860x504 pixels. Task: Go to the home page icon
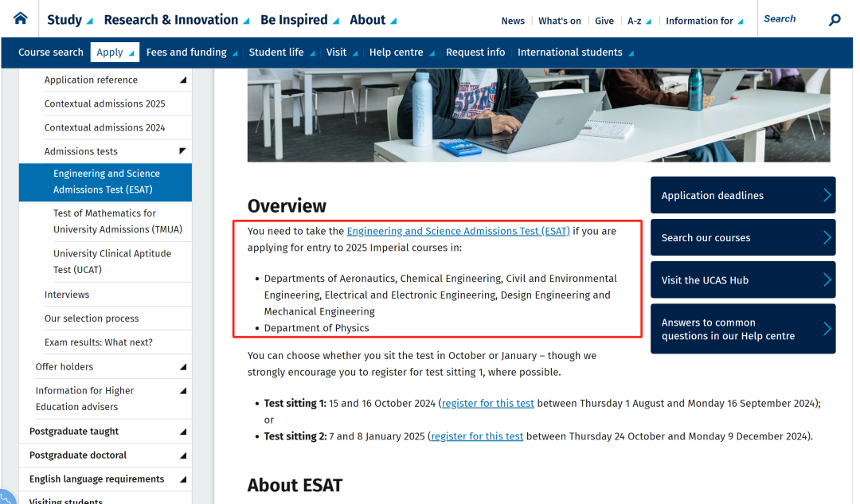pos(20,18)
